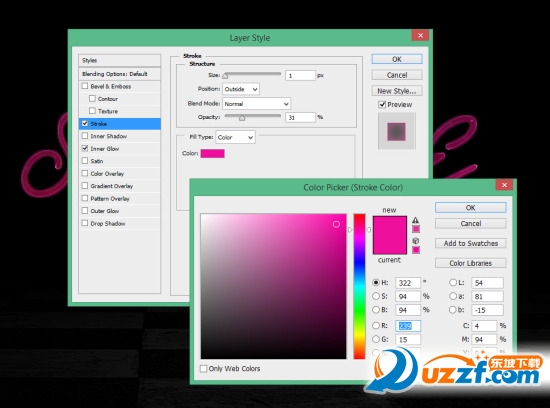
Task: Click Cancel in the Layer Style dialog
Action: (x=397, y=75)
